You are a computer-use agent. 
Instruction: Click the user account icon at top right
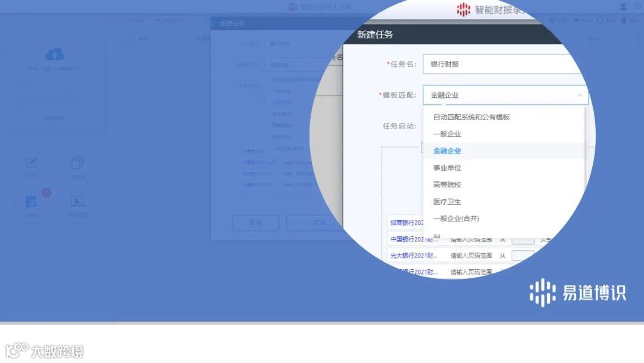click(623, 7)
